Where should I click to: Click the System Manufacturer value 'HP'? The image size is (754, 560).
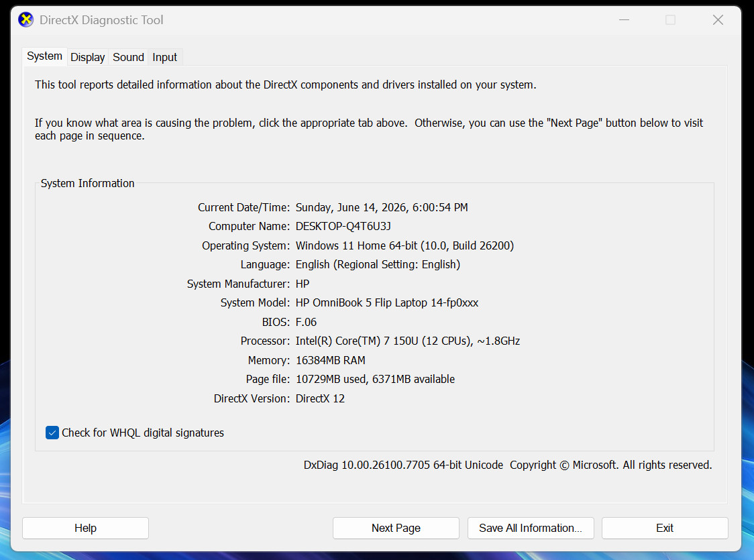(x=303, y=284)
